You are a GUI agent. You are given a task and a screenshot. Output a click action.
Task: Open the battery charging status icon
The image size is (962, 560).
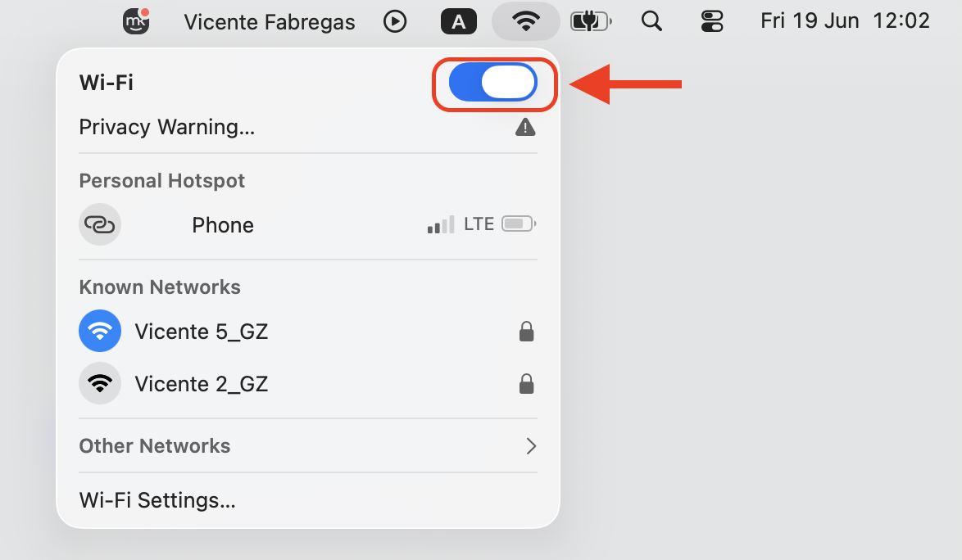point(591,21)
